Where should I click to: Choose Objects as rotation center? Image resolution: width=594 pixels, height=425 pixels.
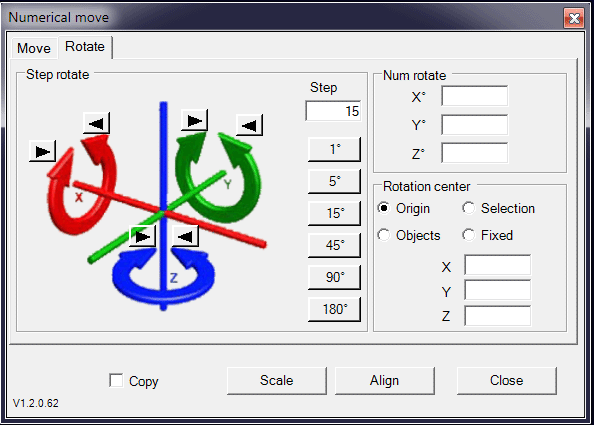tap(409, 235)
